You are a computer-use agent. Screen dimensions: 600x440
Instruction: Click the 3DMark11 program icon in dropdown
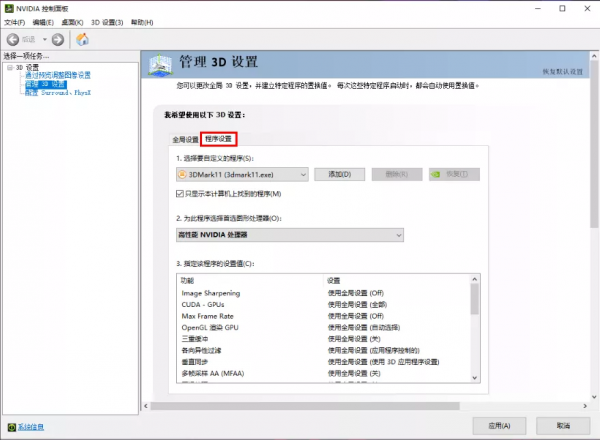183,175
